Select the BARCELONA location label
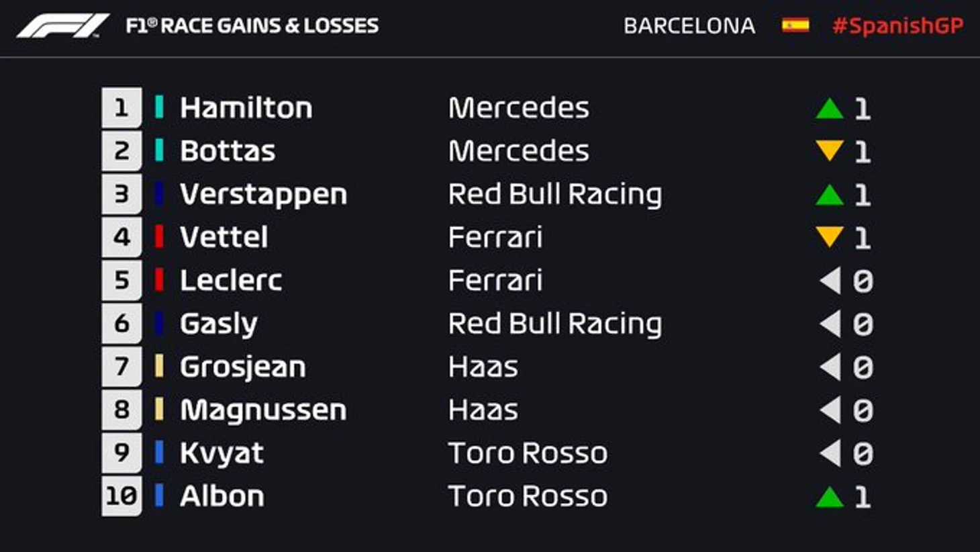 689,26
